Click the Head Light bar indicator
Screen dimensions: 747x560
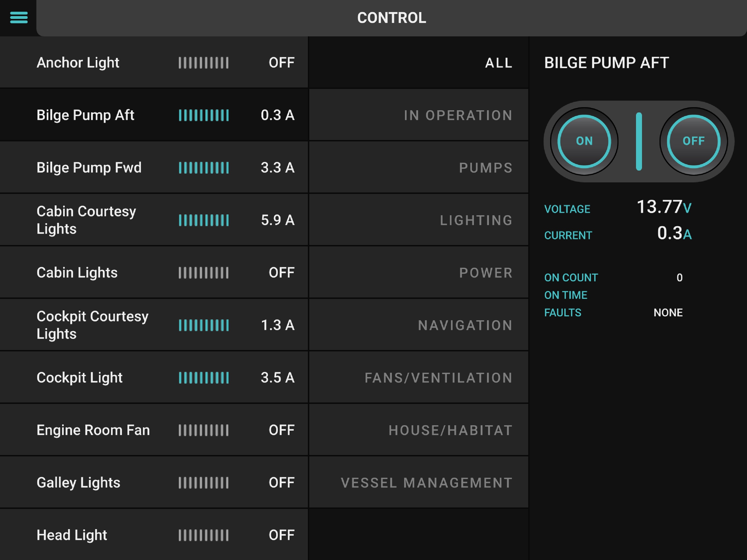click(x=203, y=535)
